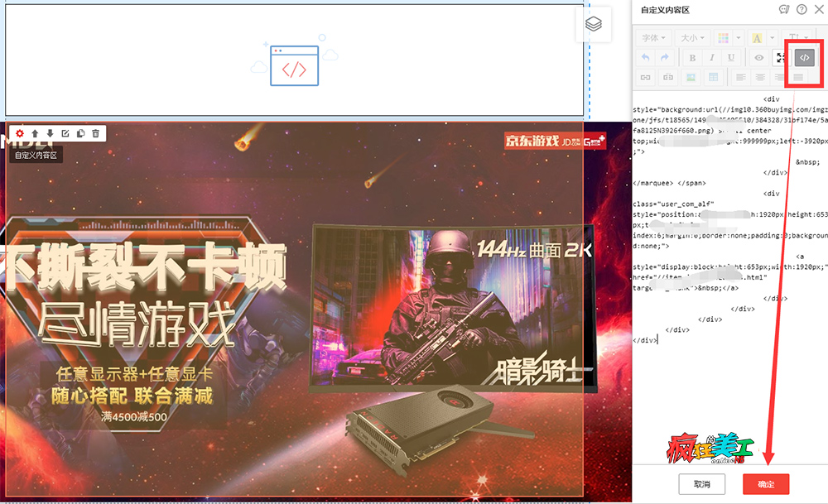The height and width of the screenshot is (504, 828).
Task: Justify text alignment
Action: (x=798, y=77)
